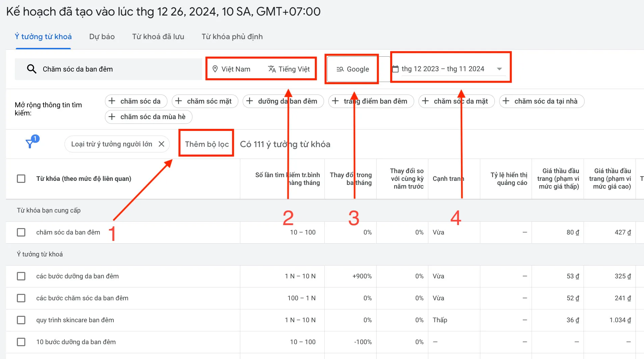Switch to the 'Dự báo' tab
The height and width of the screenshot is (359, 644).
point(102,37)
